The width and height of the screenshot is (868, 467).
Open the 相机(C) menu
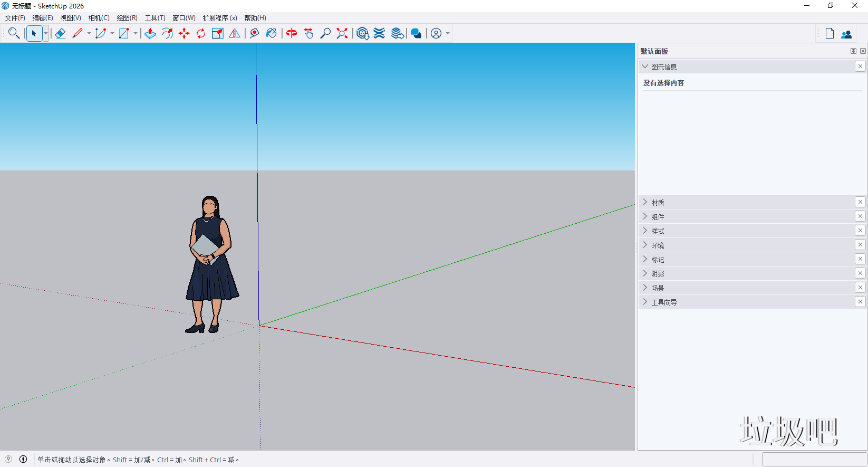click(x=99, y=18)
